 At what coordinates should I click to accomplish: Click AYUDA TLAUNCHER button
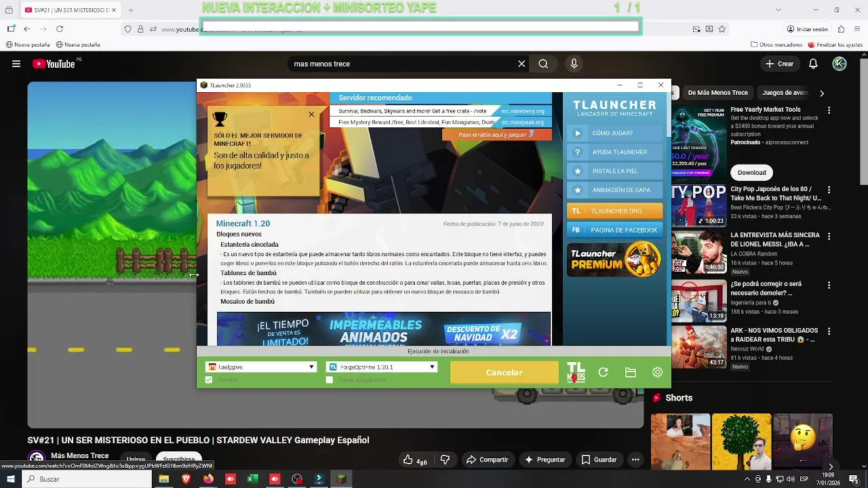614,152
